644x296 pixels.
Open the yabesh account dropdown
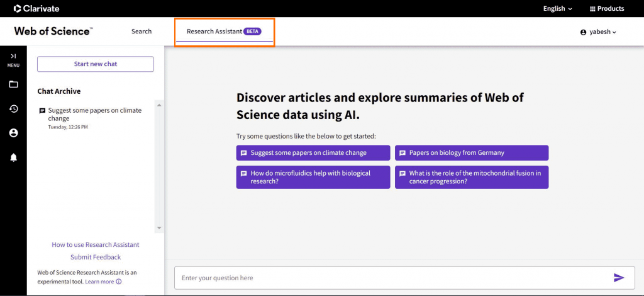[x=598, y=32]
